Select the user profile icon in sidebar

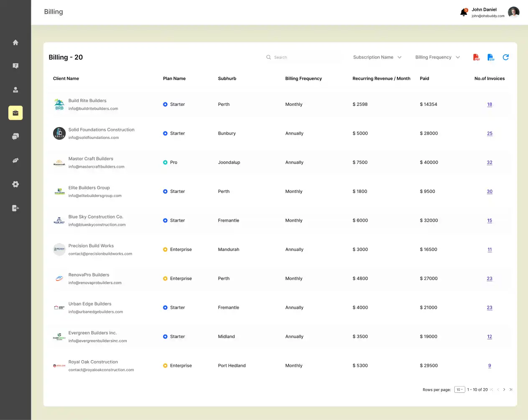[x=15, y=90]
